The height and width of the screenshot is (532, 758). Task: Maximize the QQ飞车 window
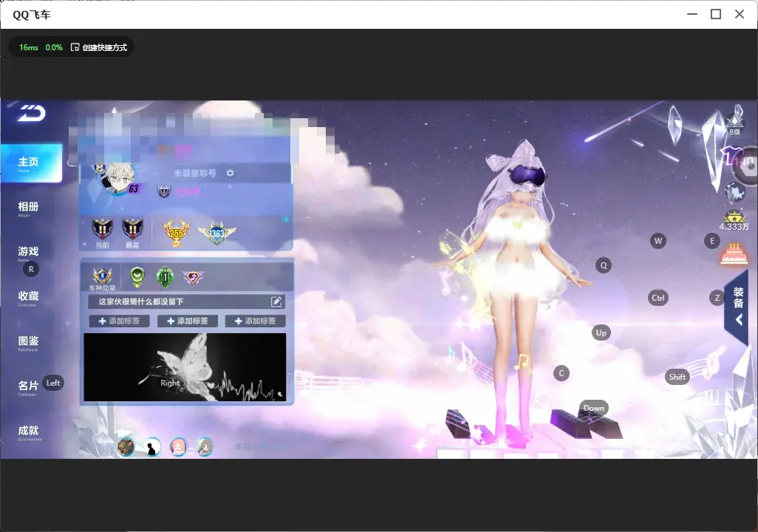(x=716, y=15)
